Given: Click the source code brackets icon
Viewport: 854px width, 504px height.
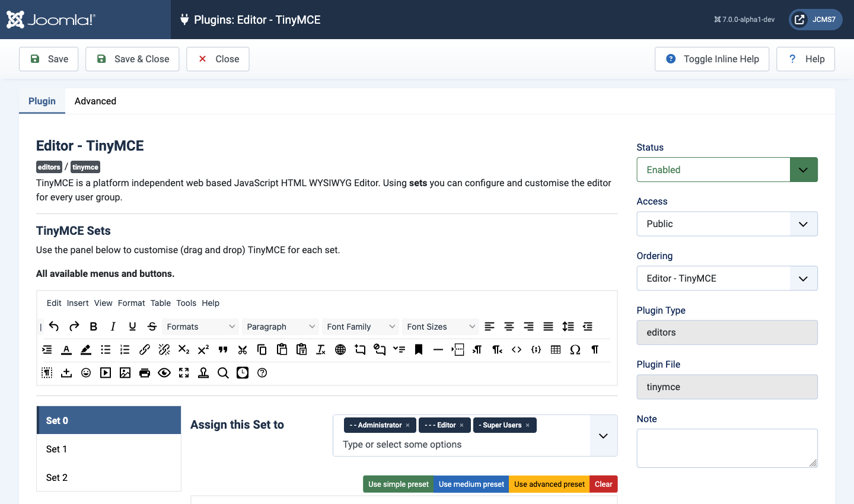Looking at the screenshot, I should click(517, 349).
